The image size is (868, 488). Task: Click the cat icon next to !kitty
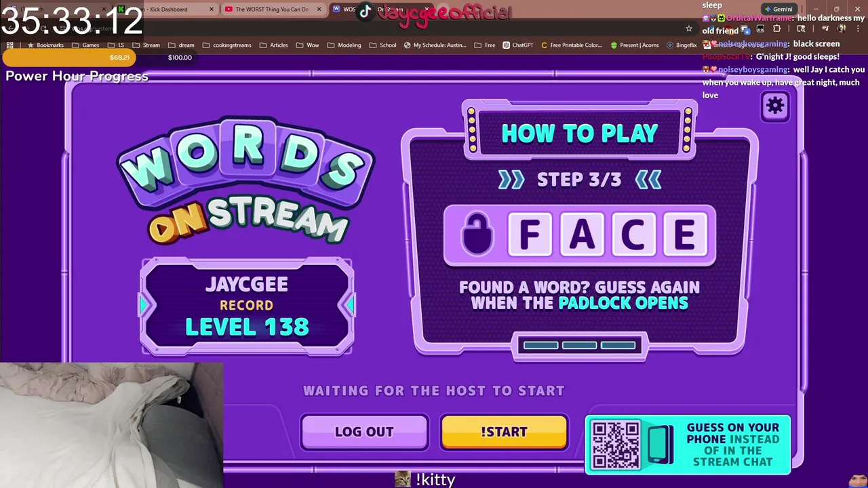pos(403,479)
